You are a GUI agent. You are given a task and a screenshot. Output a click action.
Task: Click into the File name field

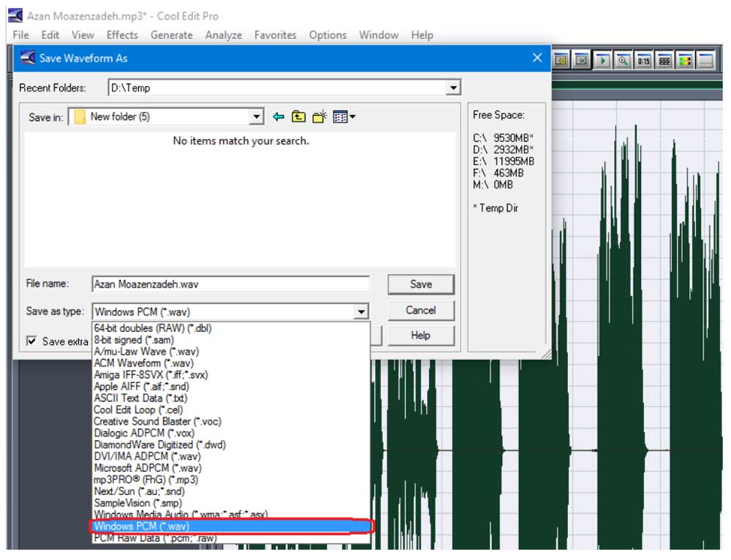point(230,284)
